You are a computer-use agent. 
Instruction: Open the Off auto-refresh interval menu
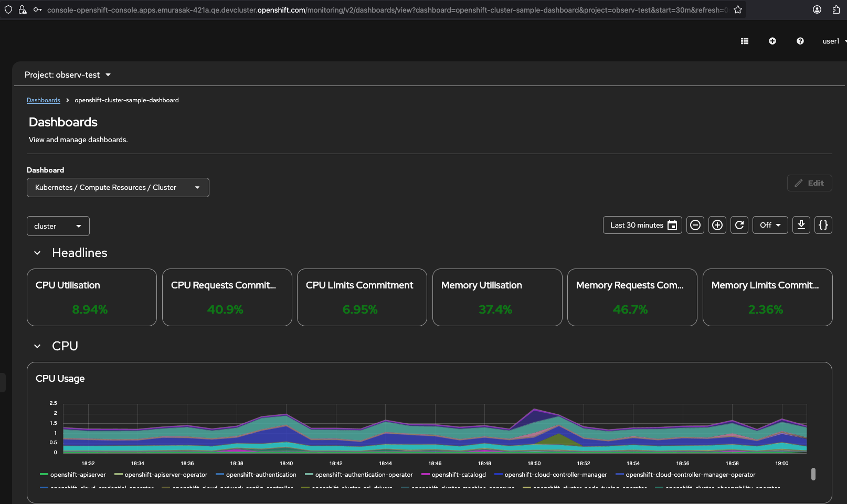point(770,225)
